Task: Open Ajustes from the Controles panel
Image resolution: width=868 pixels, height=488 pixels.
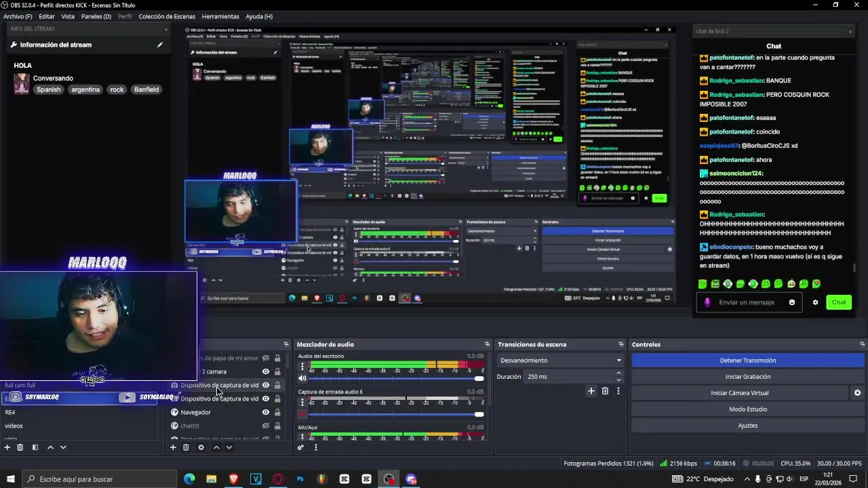Action: coord(748,426)
